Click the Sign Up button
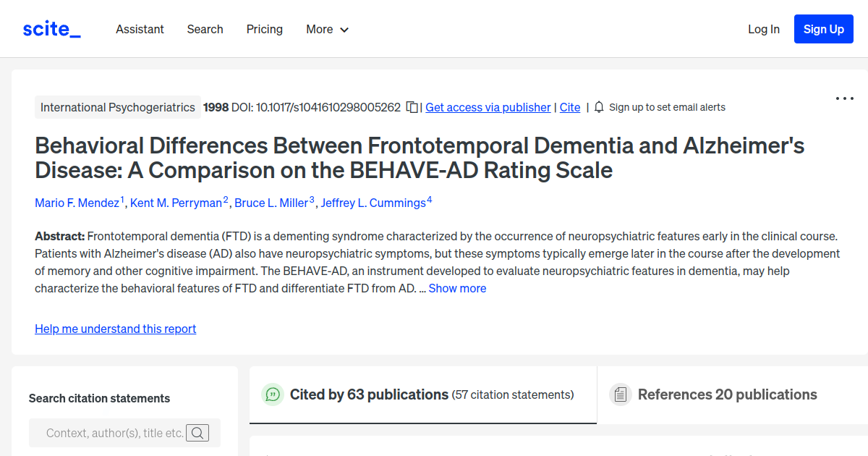 (x=823, y=29)
